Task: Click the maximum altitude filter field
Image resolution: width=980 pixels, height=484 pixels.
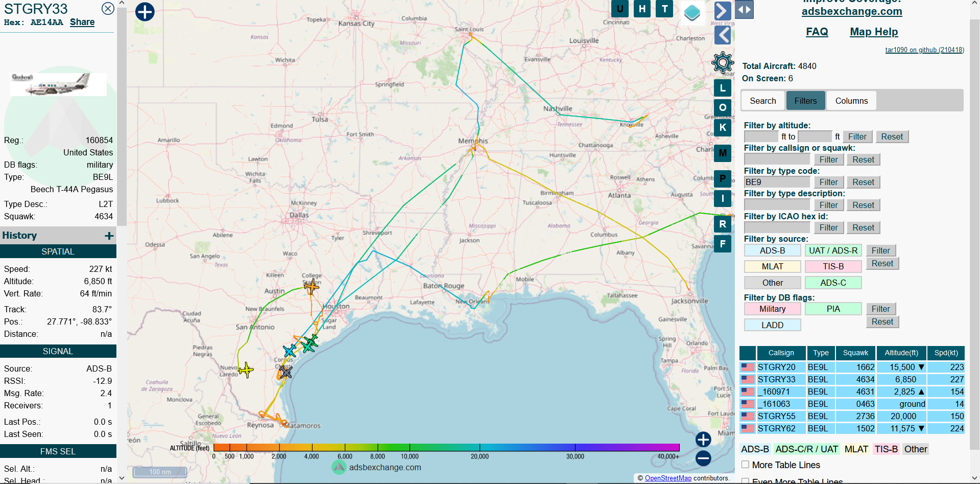Action: click(815, 136)
